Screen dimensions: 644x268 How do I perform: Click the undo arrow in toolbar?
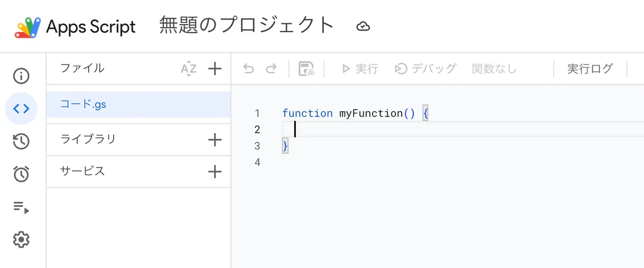(x=248, y=69)
